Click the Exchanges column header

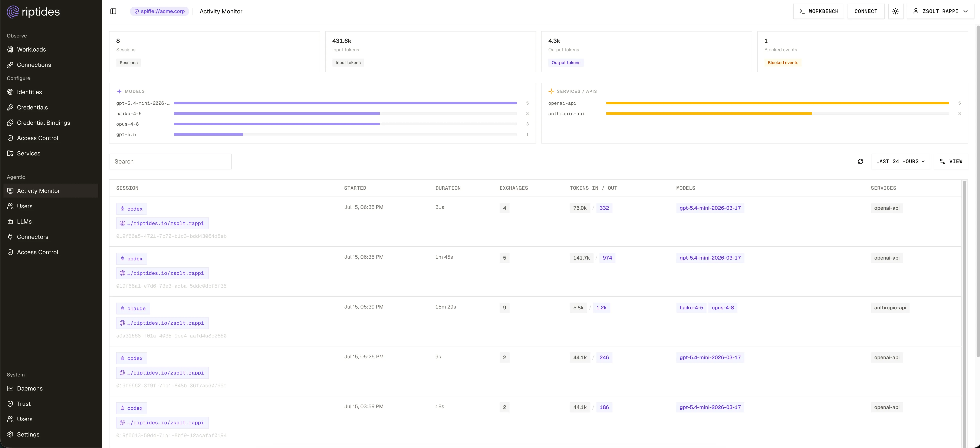514,188
